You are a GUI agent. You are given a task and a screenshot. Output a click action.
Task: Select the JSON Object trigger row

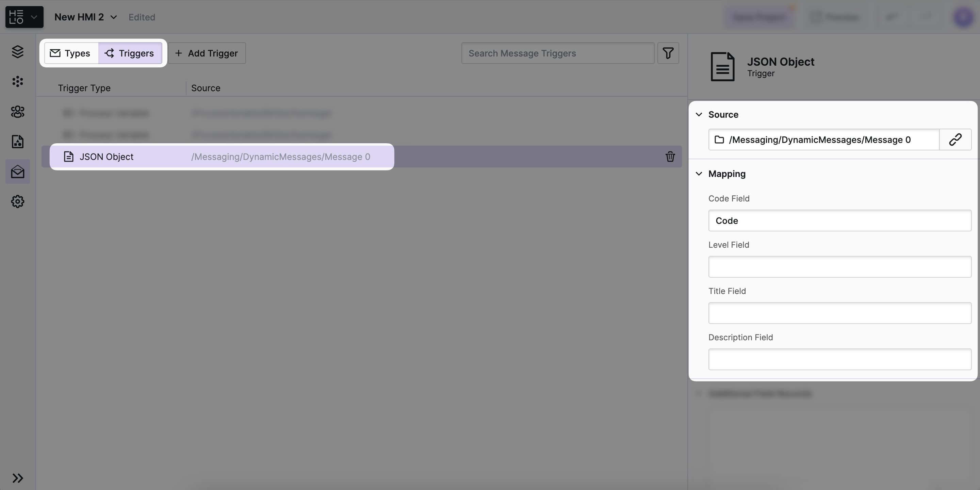pos(222,157)
